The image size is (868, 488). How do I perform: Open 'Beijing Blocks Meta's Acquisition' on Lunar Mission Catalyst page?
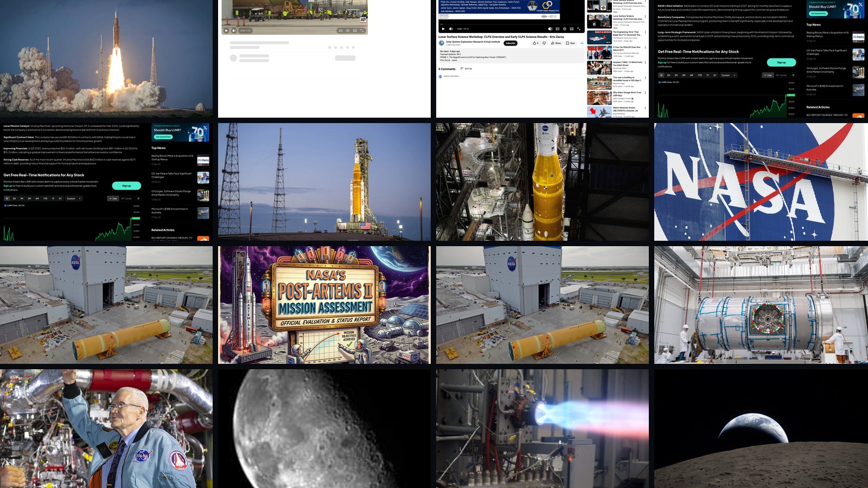[180, 159]
